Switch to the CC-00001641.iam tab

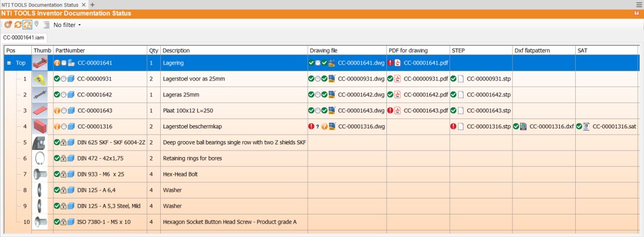(x=23, y=37)
